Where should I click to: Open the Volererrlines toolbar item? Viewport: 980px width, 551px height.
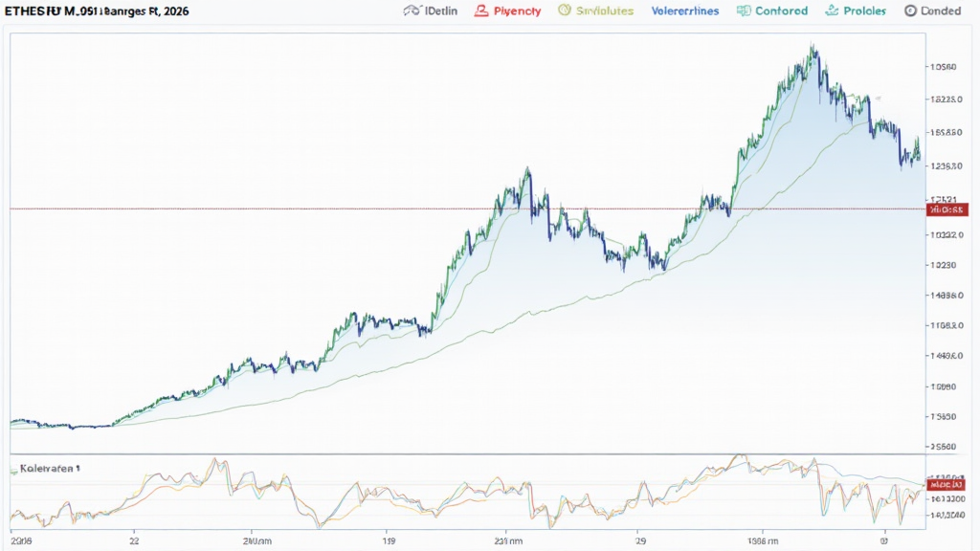[x=685, y=11]
